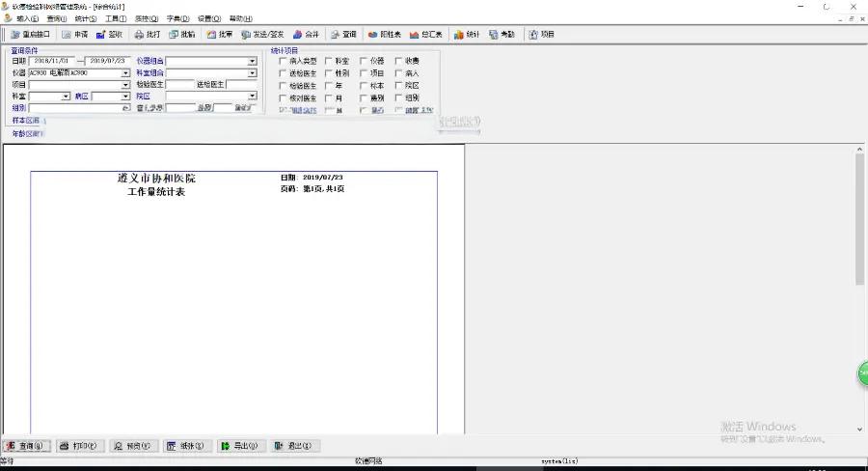Expand the 项目 query dropdown
868x471 pixels.
(x=125, y=85)
